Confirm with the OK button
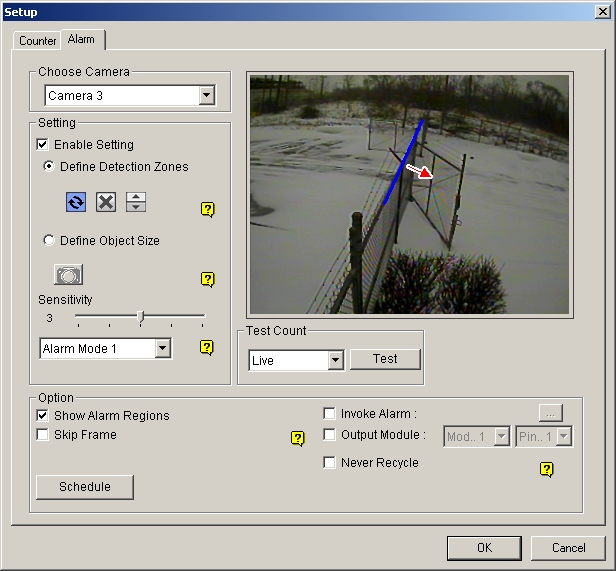616x571 pixels. click(484, 548)
